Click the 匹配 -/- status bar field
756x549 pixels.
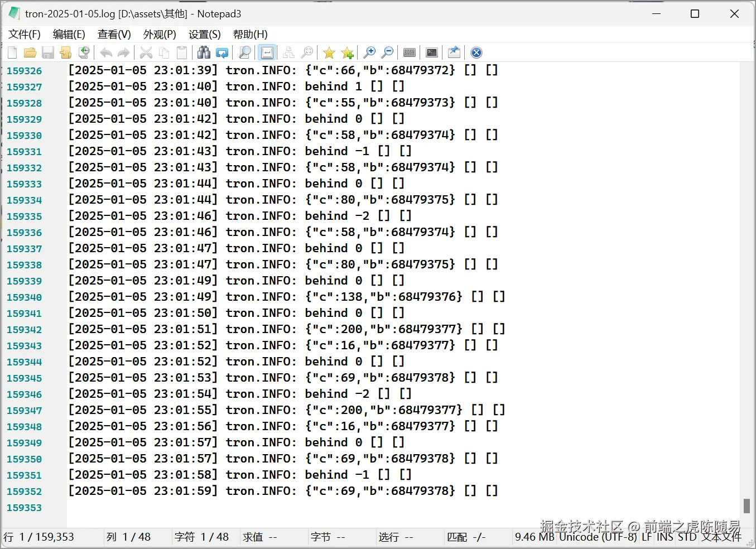(x=466, y=537)
